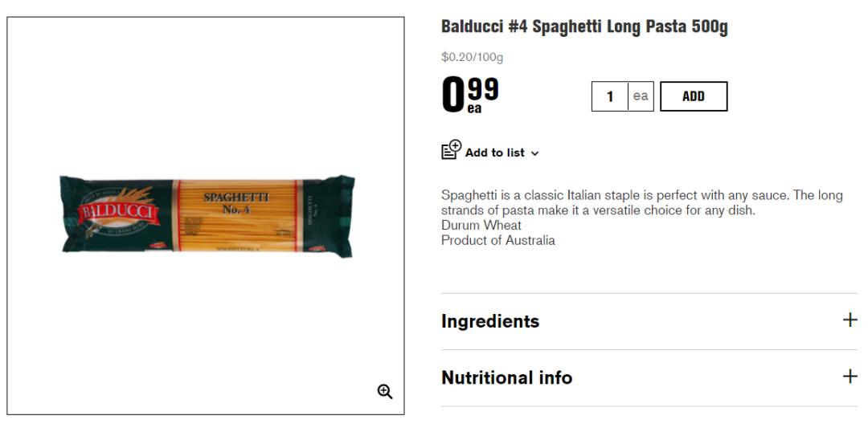Click the large 0.99 price
The width and height of the screenshot is (868, 436).
pyautogui.click(x=470, y=95)
